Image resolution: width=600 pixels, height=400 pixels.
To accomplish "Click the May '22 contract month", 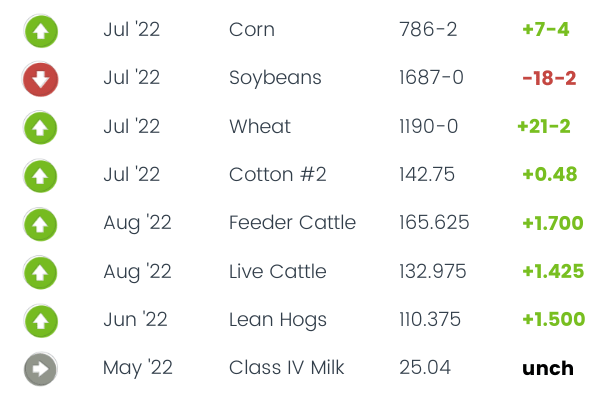I will [x=136, y=368].
